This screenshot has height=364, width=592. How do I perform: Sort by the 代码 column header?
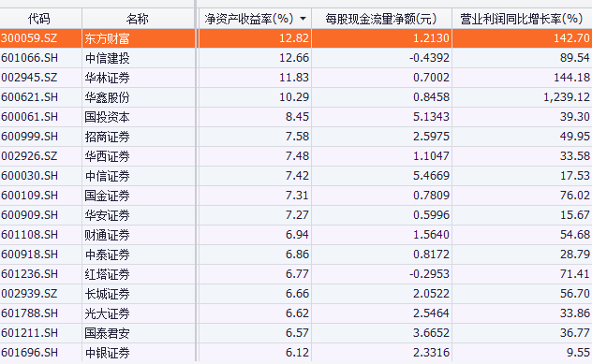tap(40, 19)
